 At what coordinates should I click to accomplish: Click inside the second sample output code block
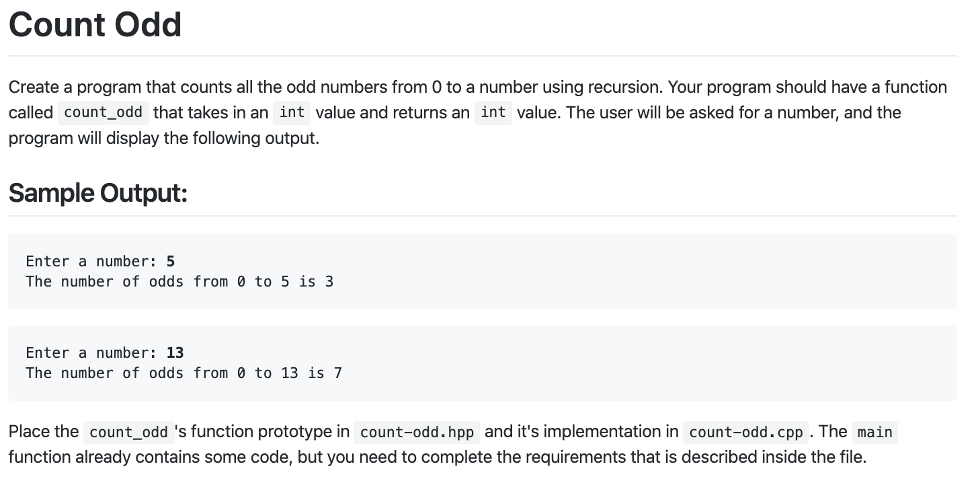click(x=483, y=363)
